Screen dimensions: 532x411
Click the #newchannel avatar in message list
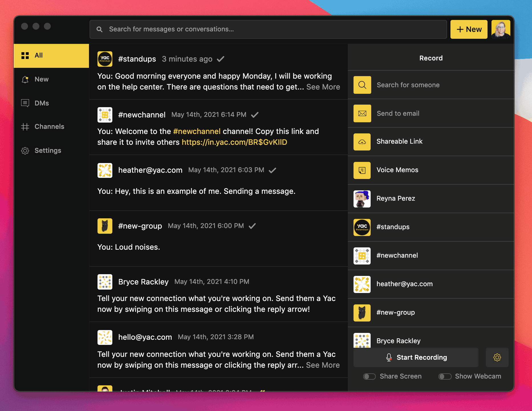105,115
